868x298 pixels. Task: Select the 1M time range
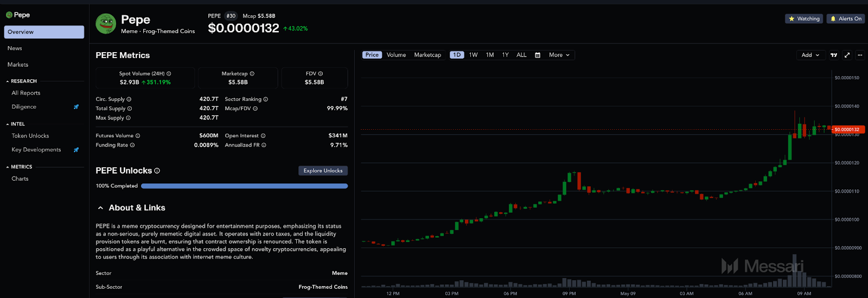[490, 55]
